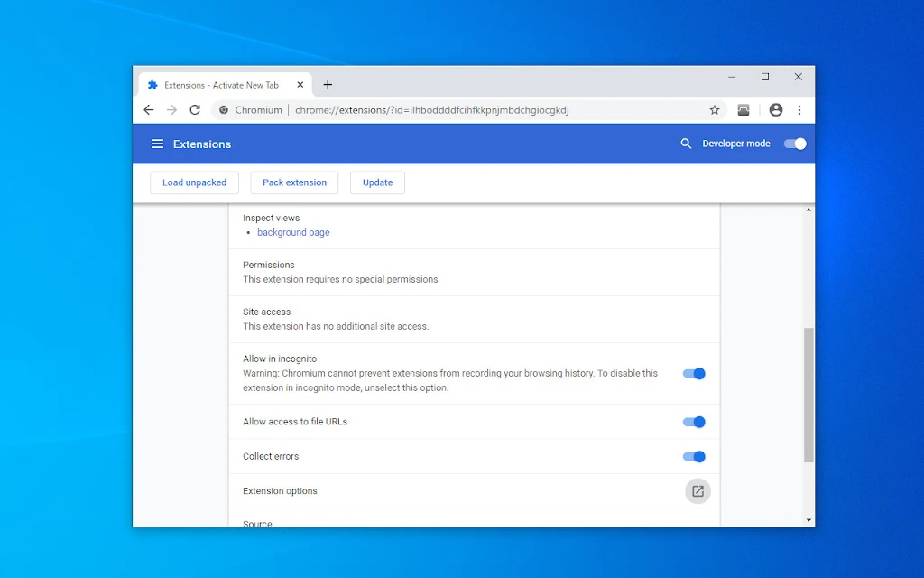Image resolution: width=924 pixels, height=578 pixels.
Task: Click the Load unpacked button
Action: click(195, 182)
